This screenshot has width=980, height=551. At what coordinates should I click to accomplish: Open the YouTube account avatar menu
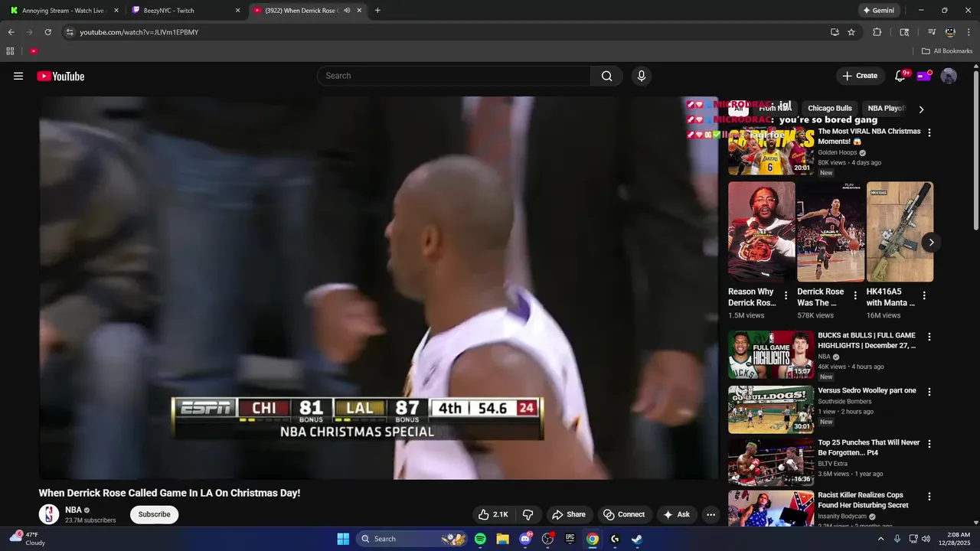(x=949, y=76)
